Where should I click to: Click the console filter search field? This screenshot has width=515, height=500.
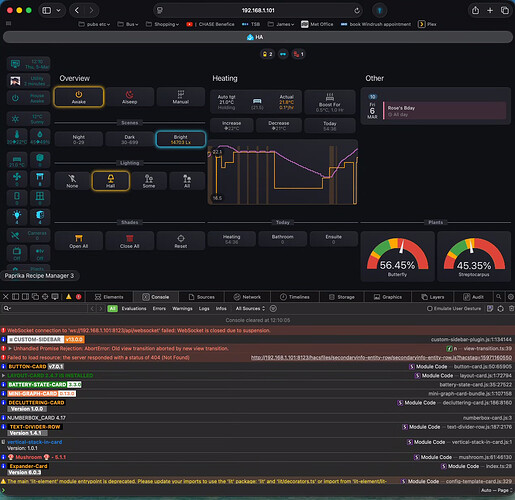coord(45,309)
